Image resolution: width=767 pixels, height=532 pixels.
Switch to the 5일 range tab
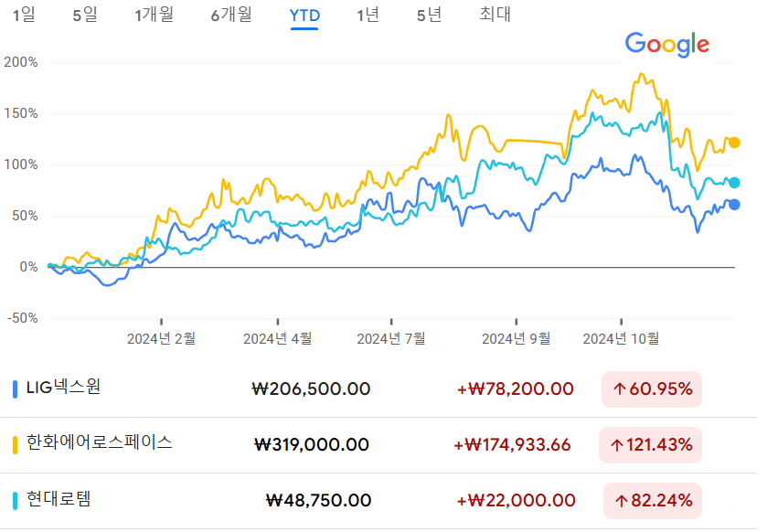[85, 15]
